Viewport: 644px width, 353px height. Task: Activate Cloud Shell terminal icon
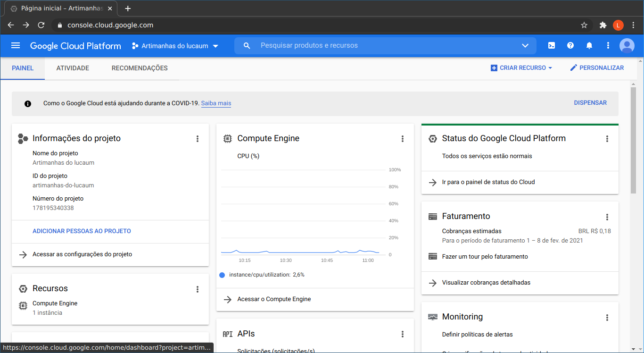pos(551,45)
